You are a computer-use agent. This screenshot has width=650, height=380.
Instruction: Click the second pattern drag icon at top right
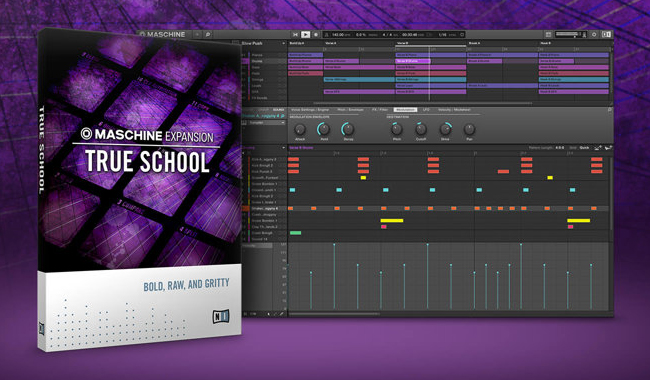pos(608,148)
